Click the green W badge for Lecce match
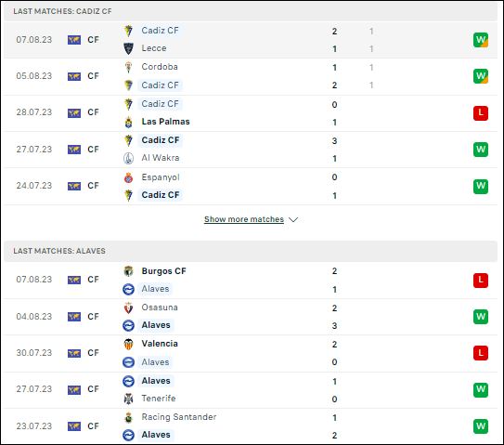The image size is (504, 445). tap(481, 40)
